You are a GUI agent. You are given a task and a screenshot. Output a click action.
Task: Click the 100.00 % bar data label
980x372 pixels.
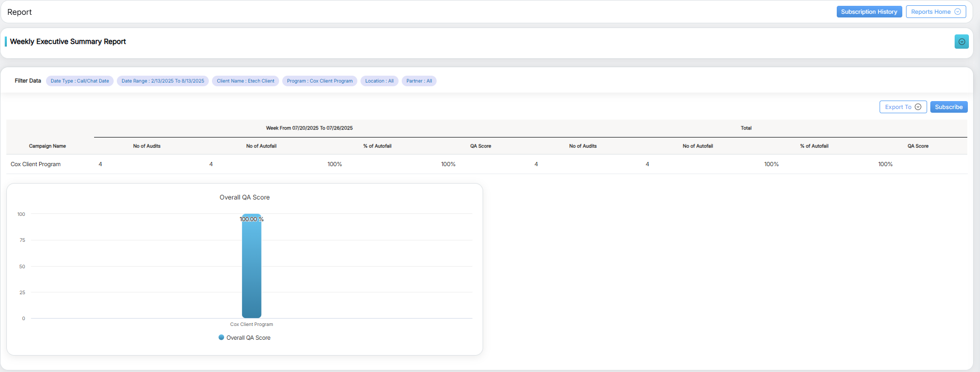(252, 219)
